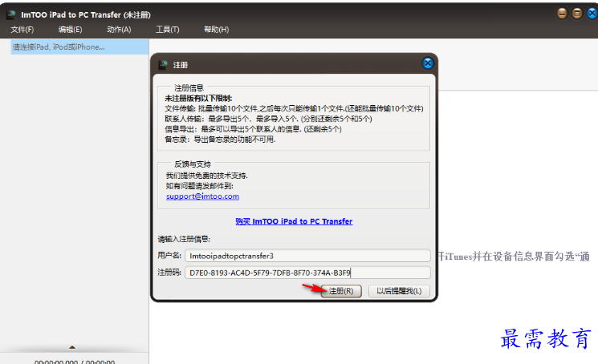Click the 以后提醒我(L) button
This screenshot has width=598, height=364.
pos(399,291)
